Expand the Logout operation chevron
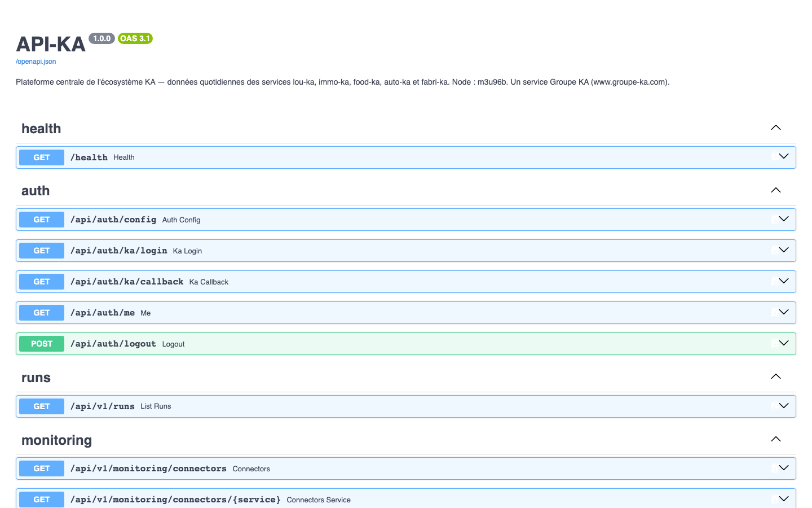The height and width of the screenshot is (508, 812). point(784,343)
